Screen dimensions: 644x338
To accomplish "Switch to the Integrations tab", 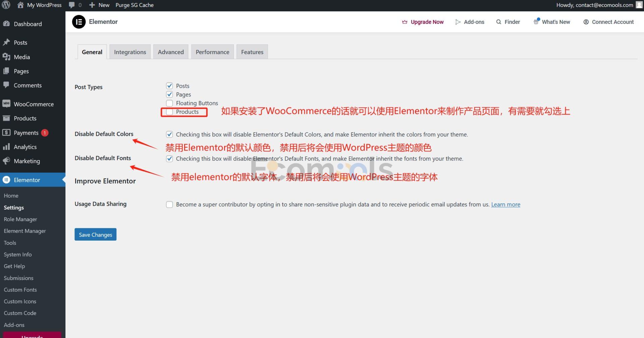I will (x=130, y=52).
